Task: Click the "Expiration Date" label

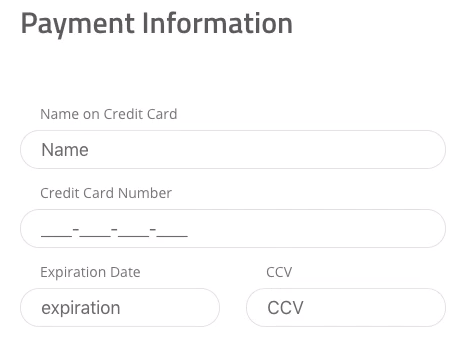Action: [x=90, y=272]
